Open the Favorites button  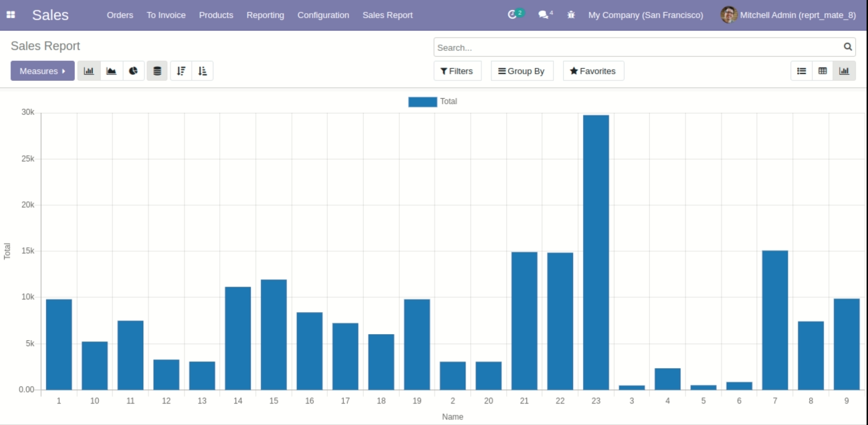coord(593,71)
